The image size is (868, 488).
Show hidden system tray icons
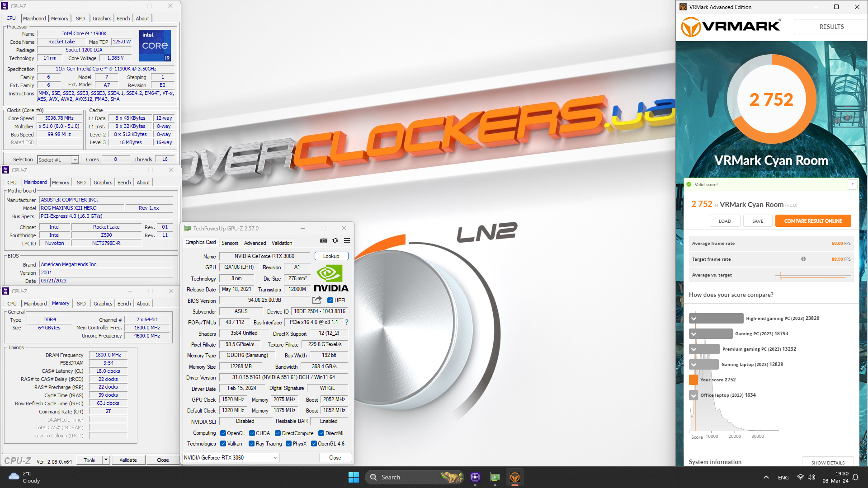pyautogui.click(x=766, y=477)
